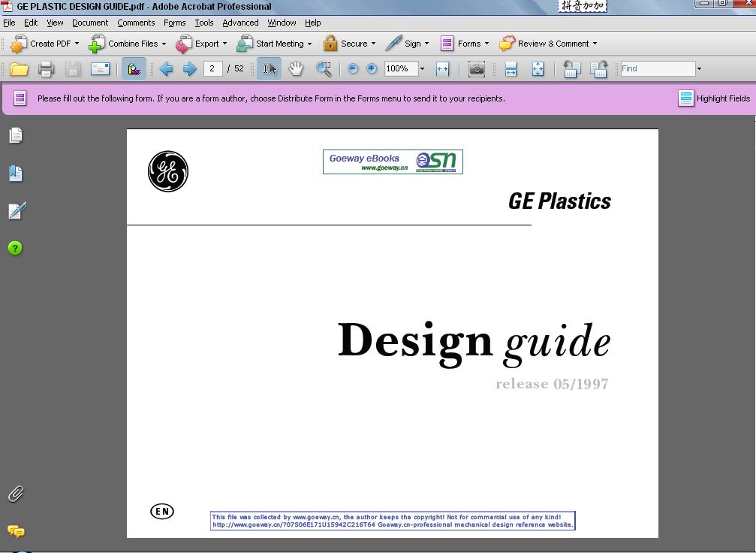
Task: Open the Edit menu
Action: [x=31, y=23]
